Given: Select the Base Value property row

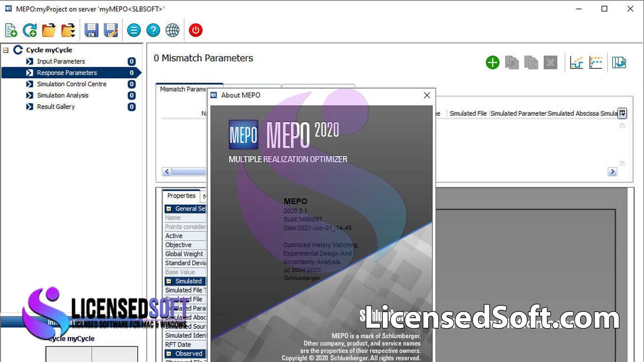Looking at the screenshot, I should pos(186,272).
